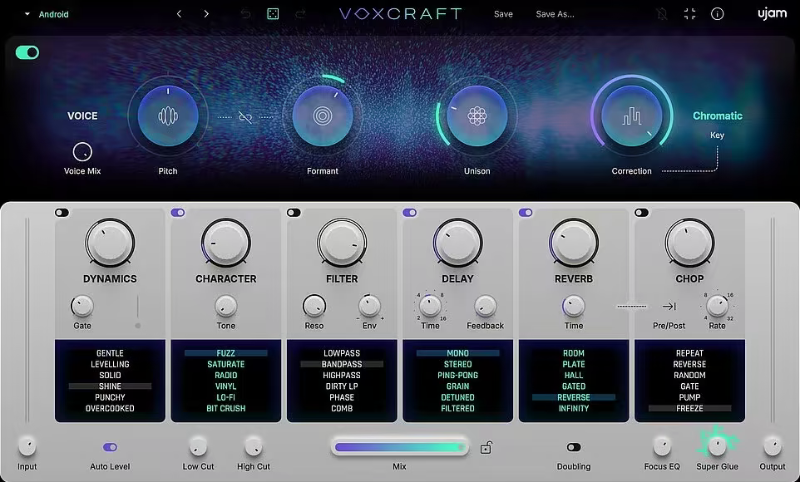
Task: Select the OVERCOOKED dynamics mode
Action: coord(110,409)
